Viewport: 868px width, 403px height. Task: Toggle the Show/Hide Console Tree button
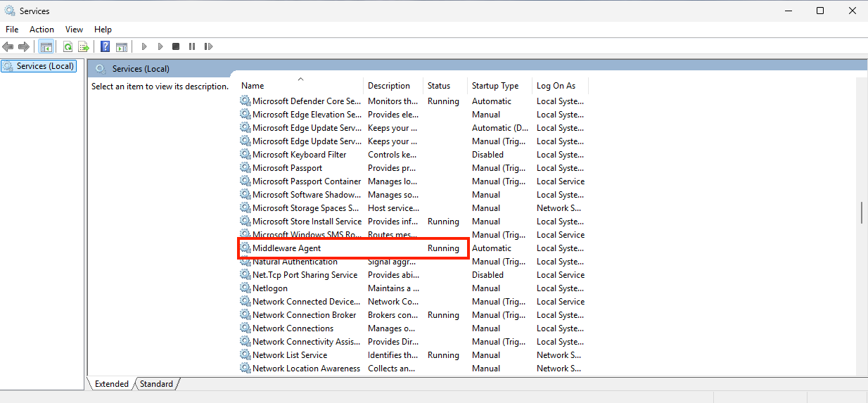coord(46,46)
